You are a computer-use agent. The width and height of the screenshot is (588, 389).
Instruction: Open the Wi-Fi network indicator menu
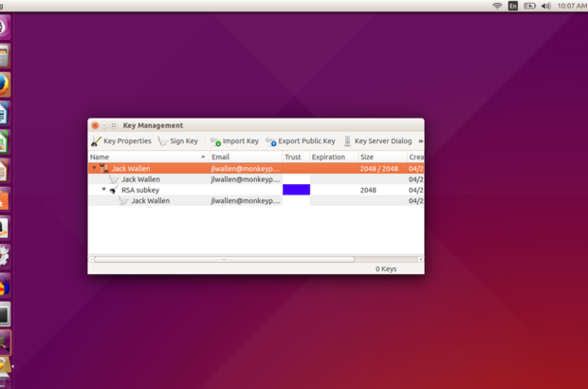point(497,6)
